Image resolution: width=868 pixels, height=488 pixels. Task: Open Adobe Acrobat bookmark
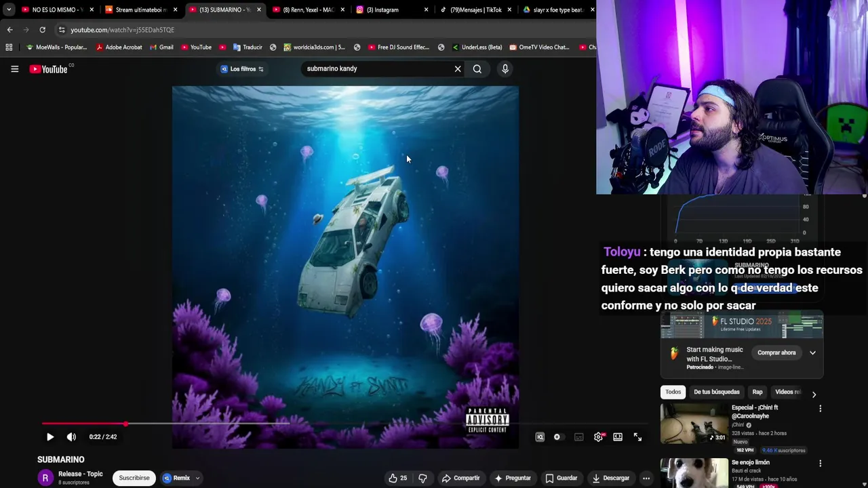119,47
